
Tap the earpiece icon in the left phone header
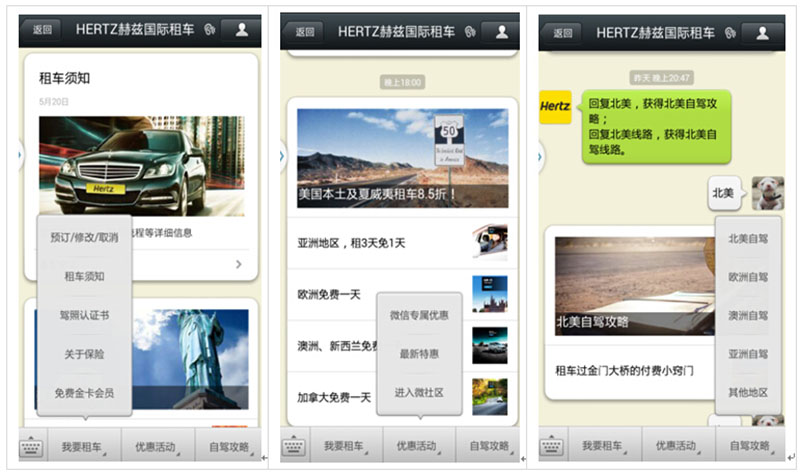tap(210, 30)
